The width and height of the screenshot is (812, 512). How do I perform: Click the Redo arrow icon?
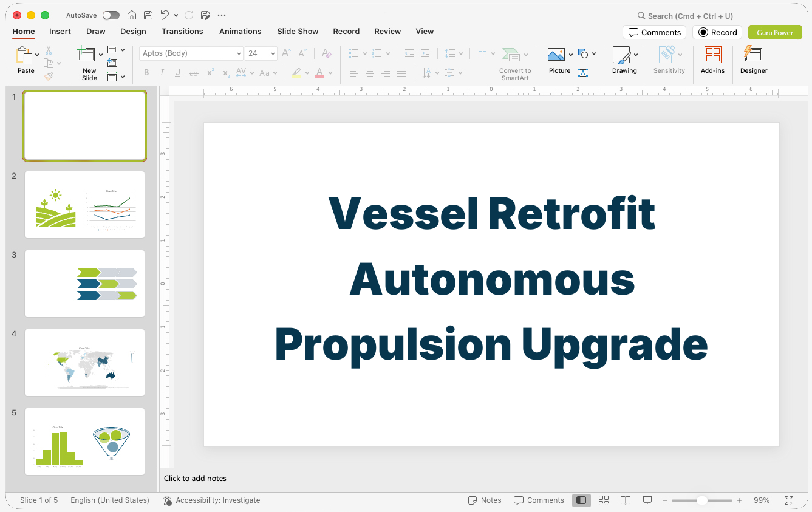tap(189, 15)
